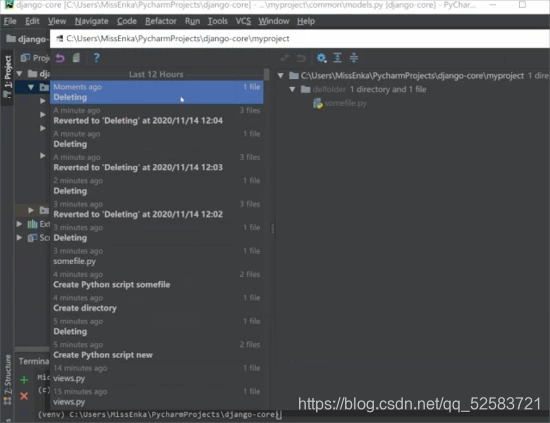Click the grayed show-diff icon in the changes pane
The width and height of the screenshot is (550, 423).
tap(284, 58)
